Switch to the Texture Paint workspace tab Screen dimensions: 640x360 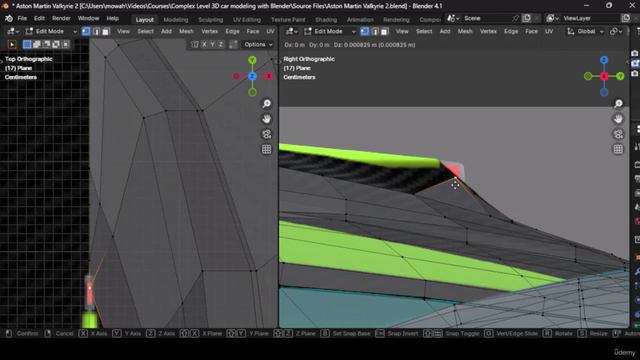pyautogui.click(x=288, y=20)
